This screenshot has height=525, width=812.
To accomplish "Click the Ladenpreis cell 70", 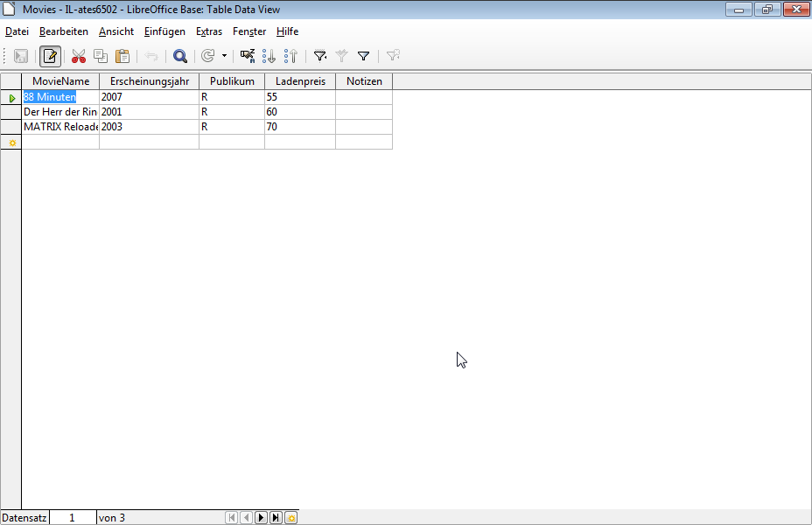I will 300,127.
